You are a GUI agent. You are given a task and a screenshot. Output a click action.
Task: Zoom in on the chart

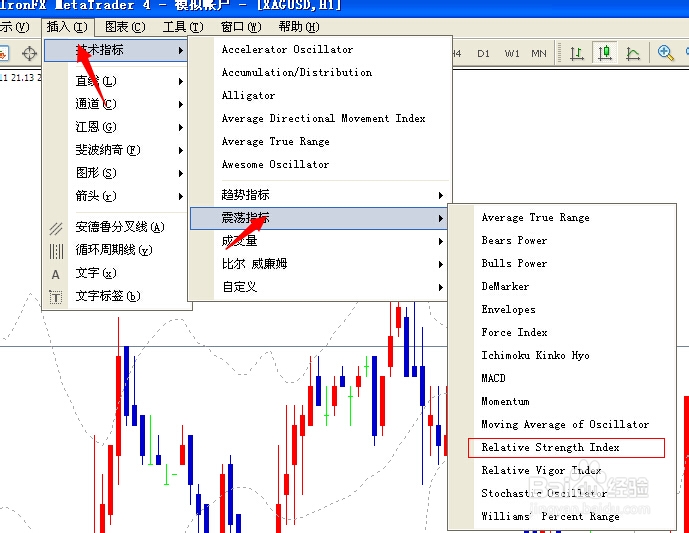pos(665,53)
